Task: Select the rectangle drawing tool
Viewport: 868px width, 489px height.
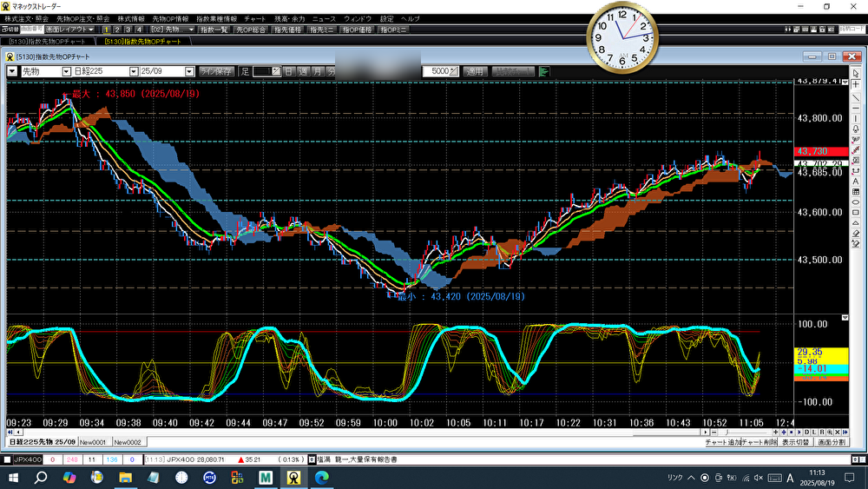Action: tap(856, 213)
